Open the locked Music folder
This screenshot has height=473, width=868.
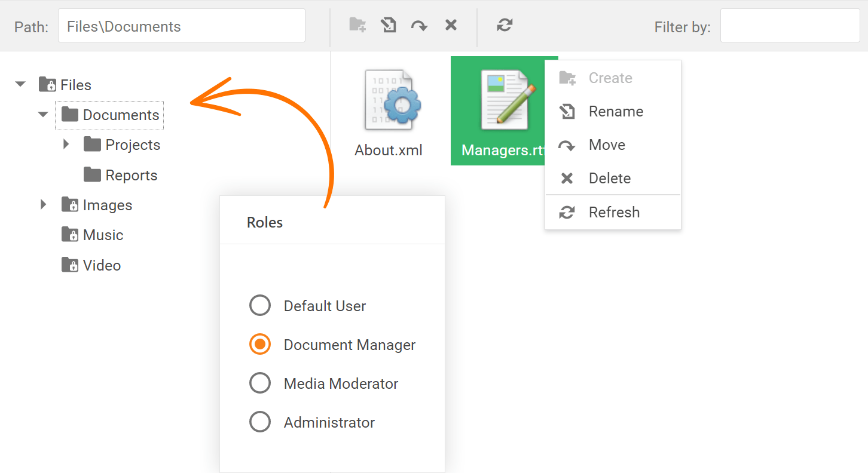[103, 235]
